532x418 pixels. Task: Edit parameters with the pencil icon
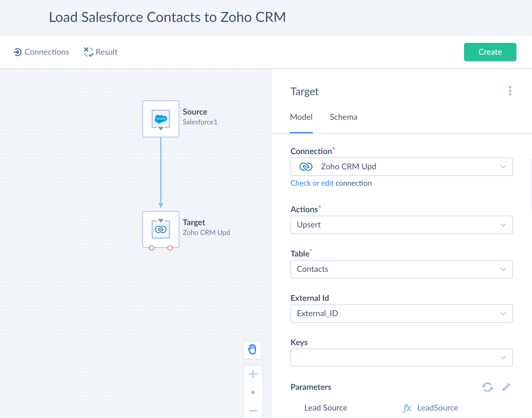pos(506,387)
